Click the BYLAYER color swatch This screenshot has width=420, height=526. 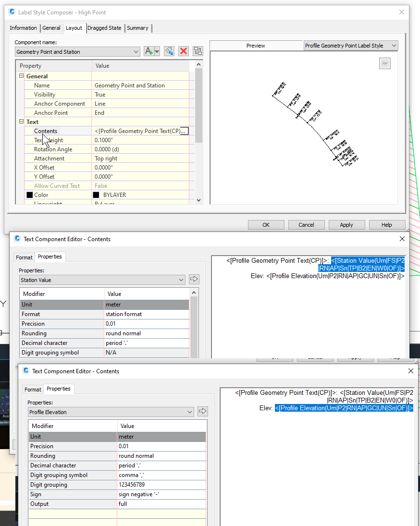(95, 195)
